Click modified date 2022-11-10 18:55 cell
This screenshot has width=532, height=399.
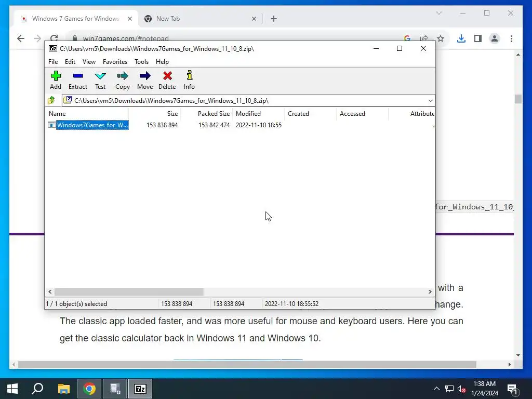point(259,125)
